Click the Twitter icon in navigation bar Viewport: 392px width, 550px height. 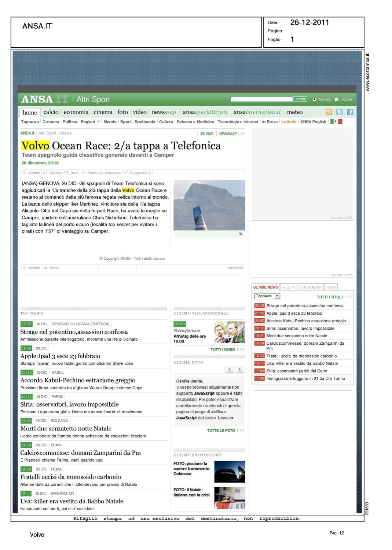[x=340, y=112]
